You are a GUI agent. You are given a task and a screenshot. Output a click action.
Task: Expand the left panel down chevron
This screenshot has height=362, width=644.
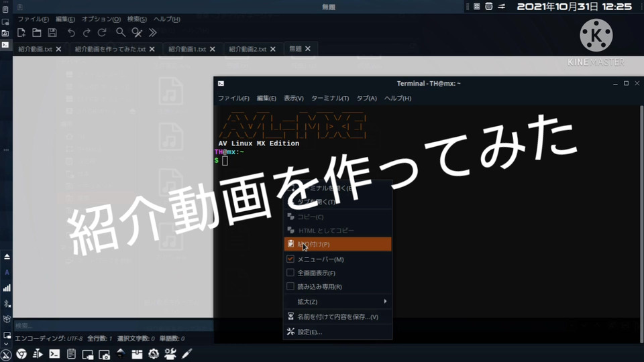(x=6, y=345)
